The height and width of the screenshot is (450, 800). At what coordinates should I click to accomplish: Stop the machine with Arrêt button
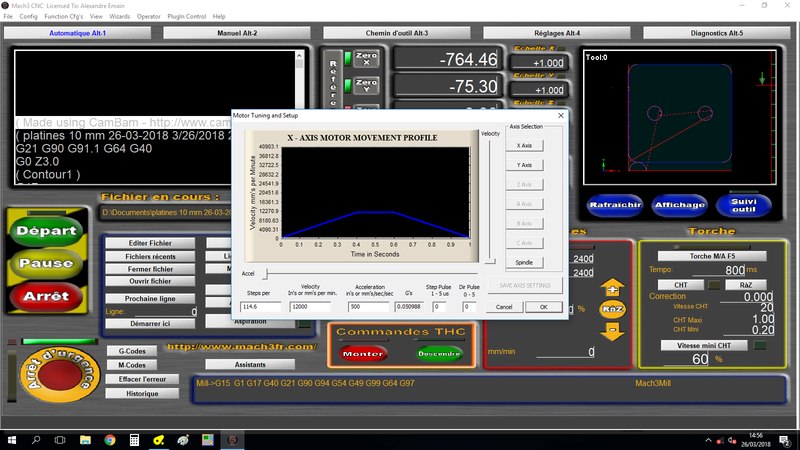(46, 296)
